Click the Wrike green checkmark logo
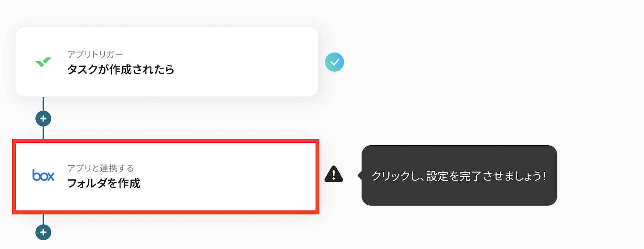Image resolution: width=644 pixels, height=249 pixels. pos(43,62)
